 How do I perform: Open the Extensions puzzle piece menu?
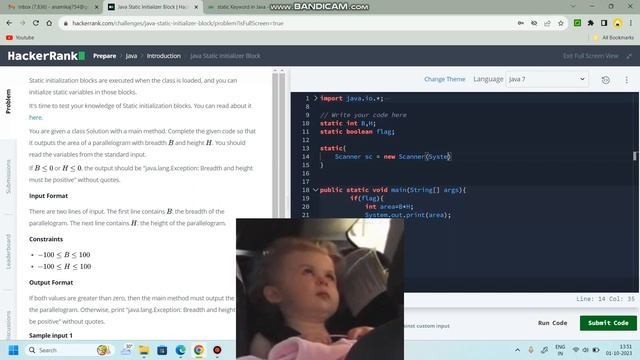[x=591, y=23]
